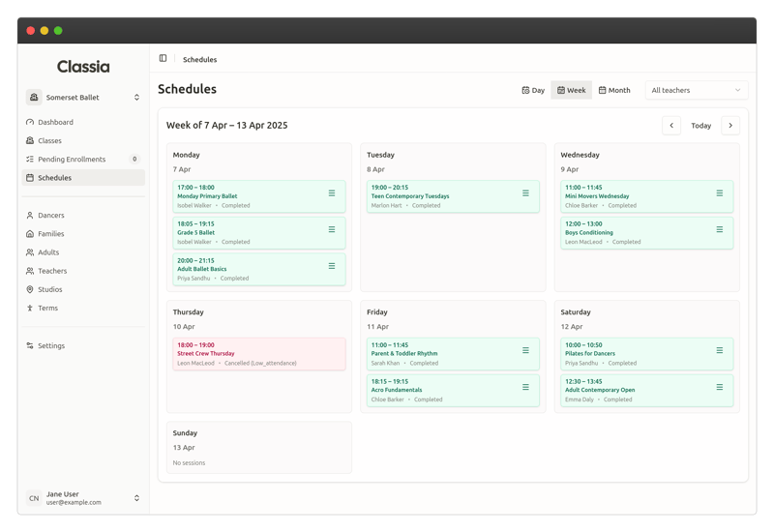Click the 12:30 – 13:45 time on Saturday
774x532 pixels.
(x=583, y=381)
